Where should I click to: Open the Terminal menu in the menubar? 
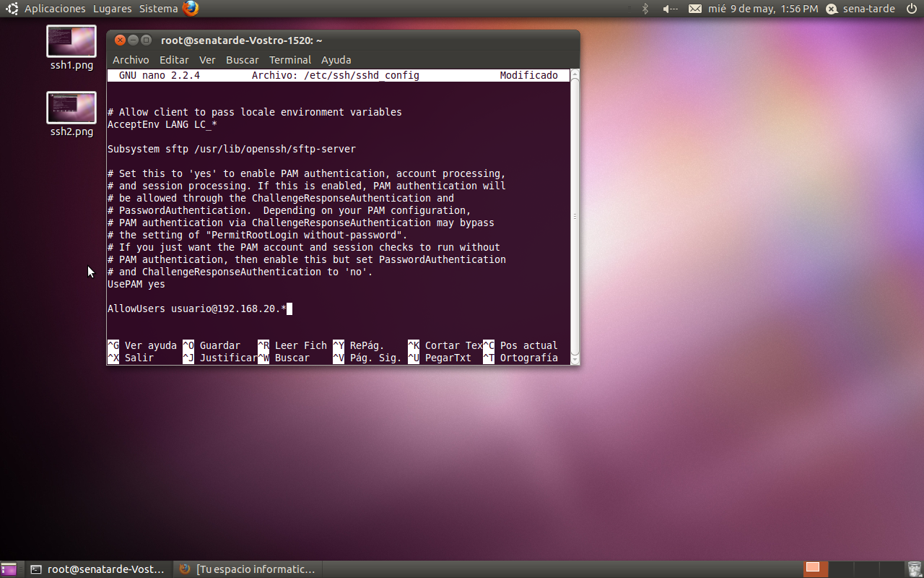click(x=290, y=60)
